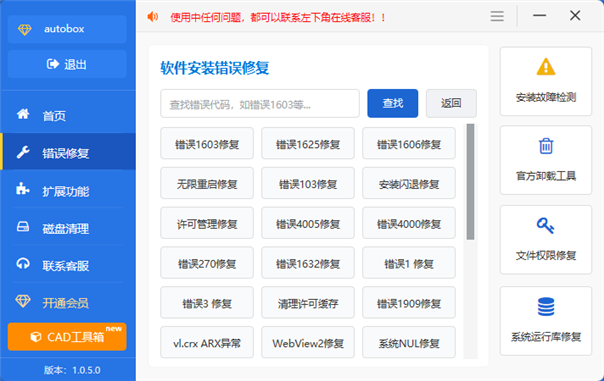
Task: Open the 首页 home page
Action: 68,115
